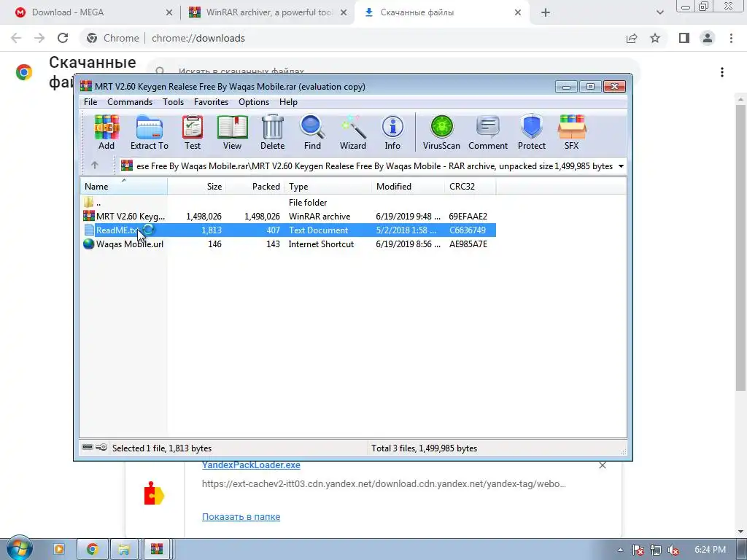Click the SFX toolbar icon
The height and width of the screenshot is (560, 747).
tap(572, 133)
